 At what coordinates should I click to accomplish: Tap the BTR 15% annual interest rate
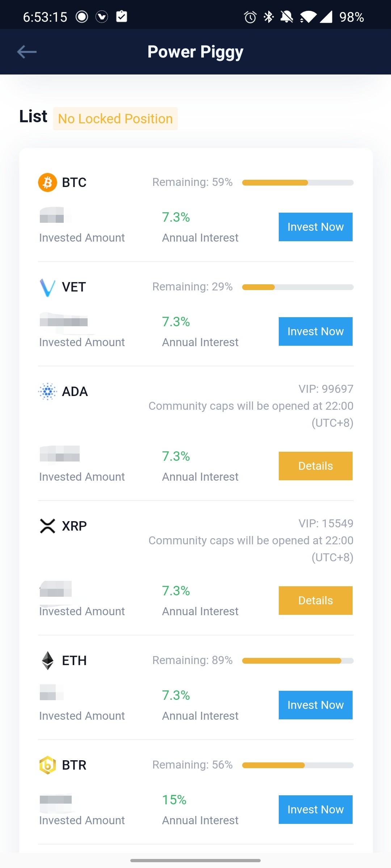tap(174, 800)
